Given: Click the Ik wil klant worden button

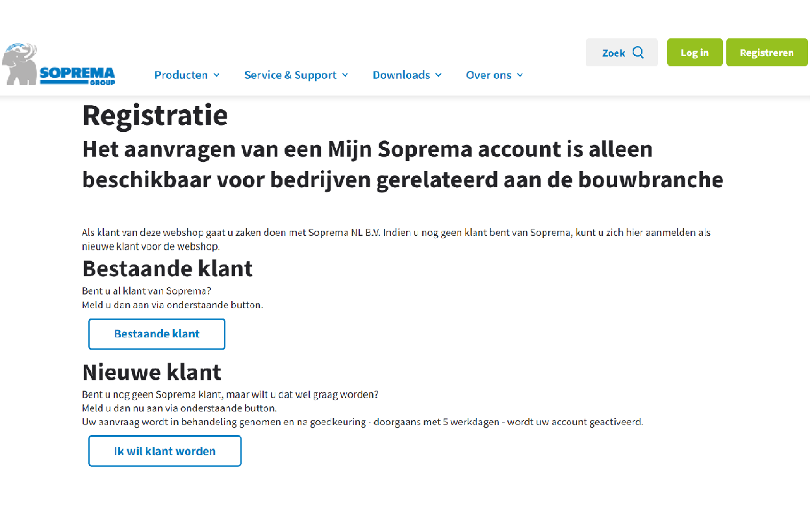Looking at the screenshot, I should click(x=165, y=451).
